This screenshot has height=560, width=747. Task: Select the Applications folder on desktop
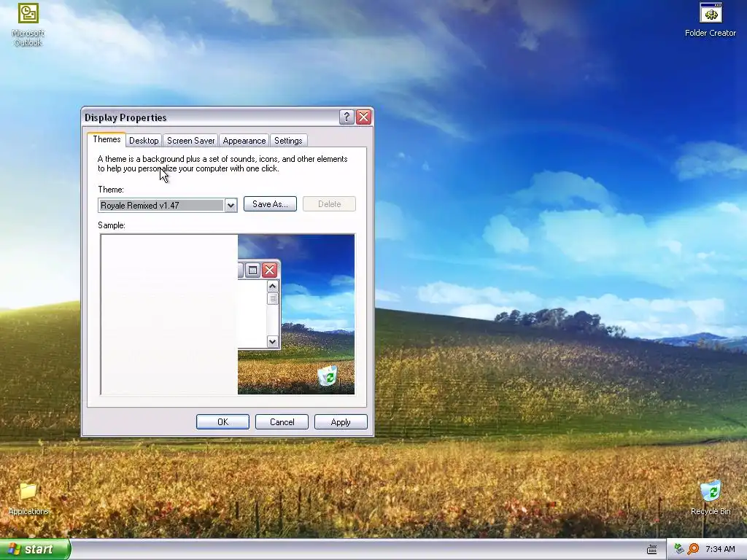click(x=28, y=499)
